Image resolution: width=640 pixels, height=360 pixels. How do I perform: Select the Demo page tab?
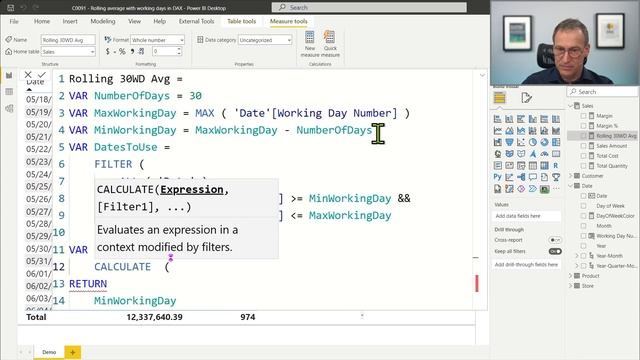(49, 352)
